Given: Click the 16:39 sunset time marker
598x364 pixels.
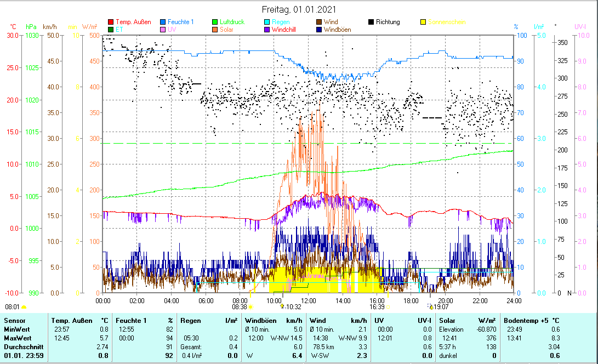Looking at the screenshot, I should tap(377, 308).
